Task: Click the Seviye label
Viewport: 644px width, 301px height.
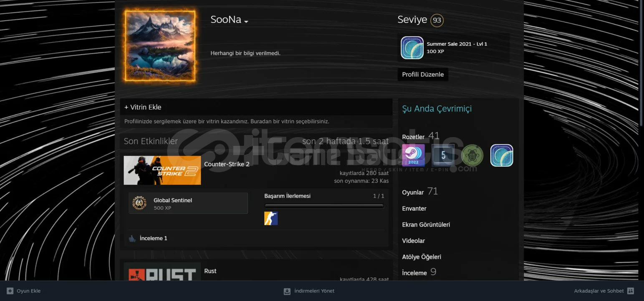Action: [x=412, y=20]
